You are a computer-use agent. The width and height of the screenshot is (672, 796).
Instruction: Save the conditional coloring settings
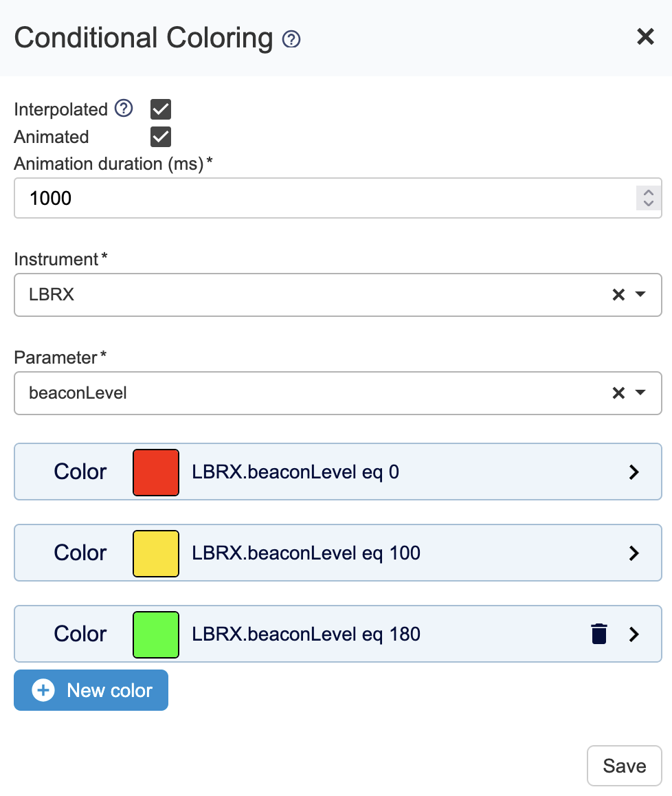pyautogui.click(x=624, y=766)
